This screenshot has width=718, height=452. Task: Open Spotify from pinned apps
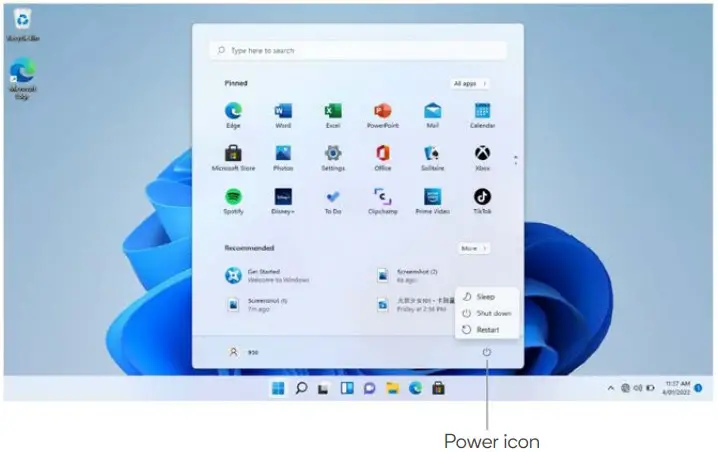pyautogui.click(x=233, y=201)
